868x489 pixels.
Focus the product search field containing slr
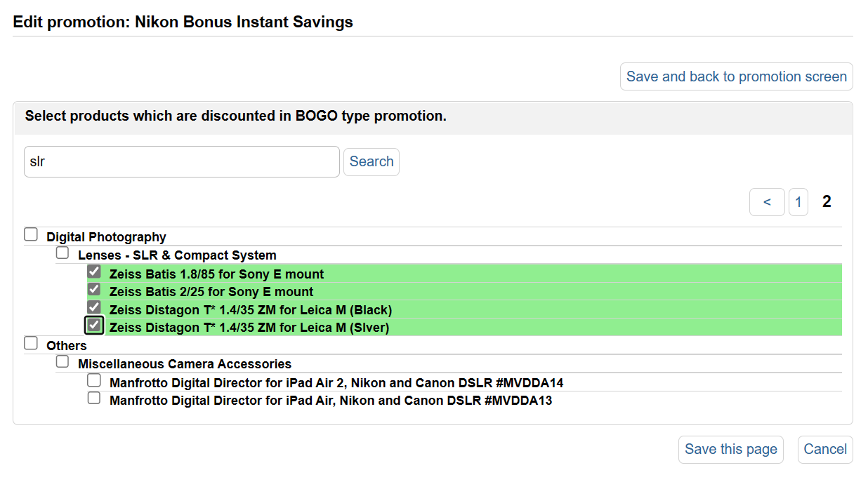click(x=182, y=161)
